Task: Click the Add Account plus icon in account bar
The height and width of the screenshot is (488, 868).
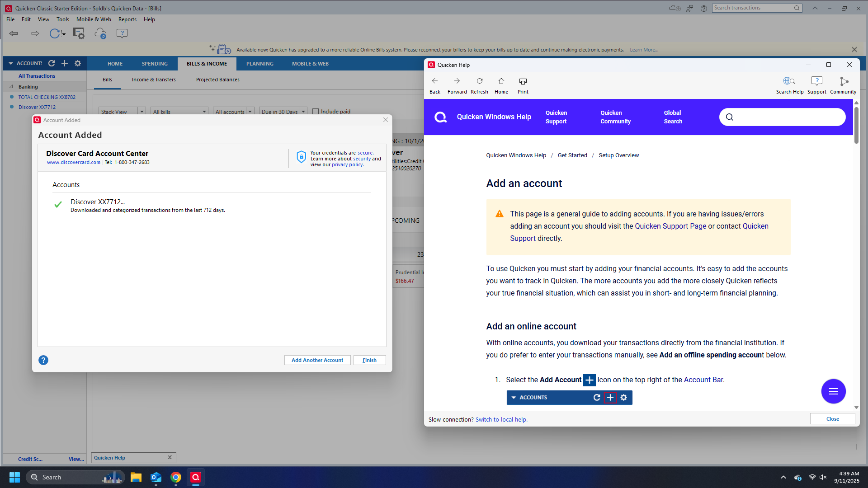Action: (65, 63)
